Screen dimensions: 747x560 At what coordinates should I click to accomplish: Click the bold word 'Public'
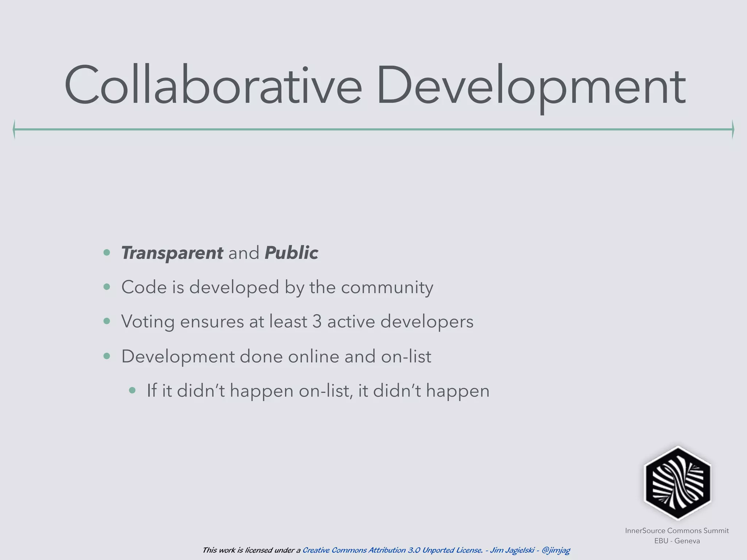click(291, 253)
